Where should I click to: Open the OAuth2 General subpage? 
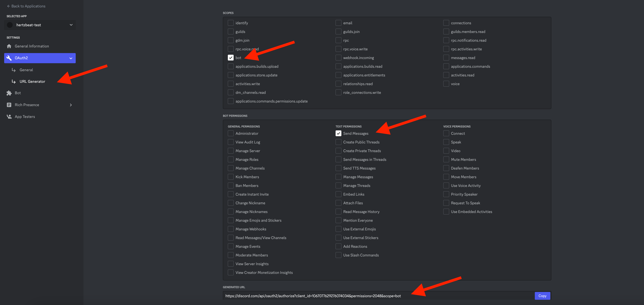click(26, 70)
